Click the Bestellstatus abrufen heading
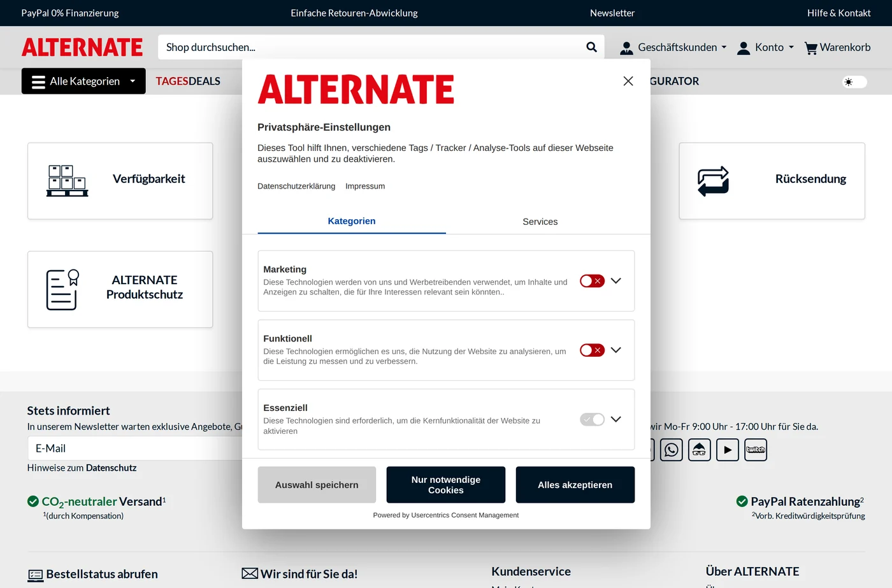This screenshot has width=892, height=588. pos(102,574)
